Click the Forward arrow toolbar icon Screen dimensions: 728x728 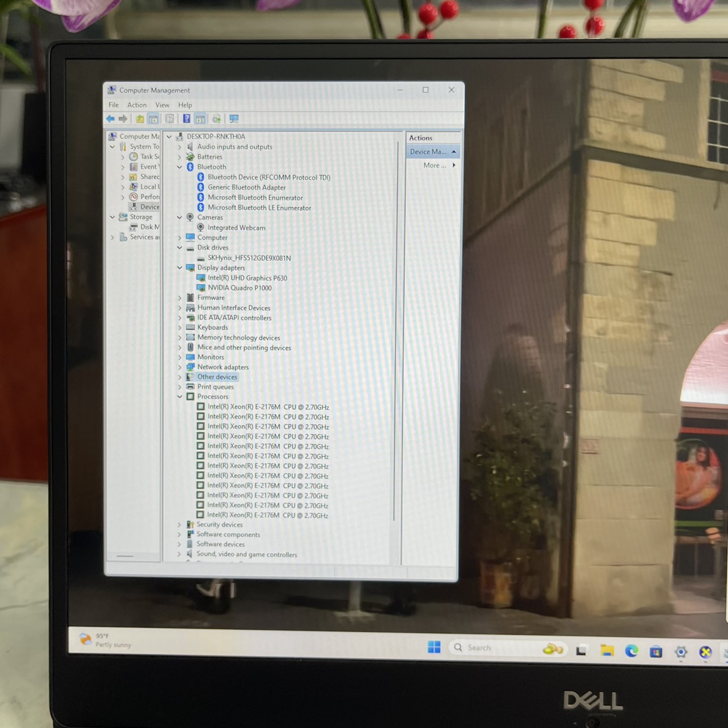pos(123,119)
